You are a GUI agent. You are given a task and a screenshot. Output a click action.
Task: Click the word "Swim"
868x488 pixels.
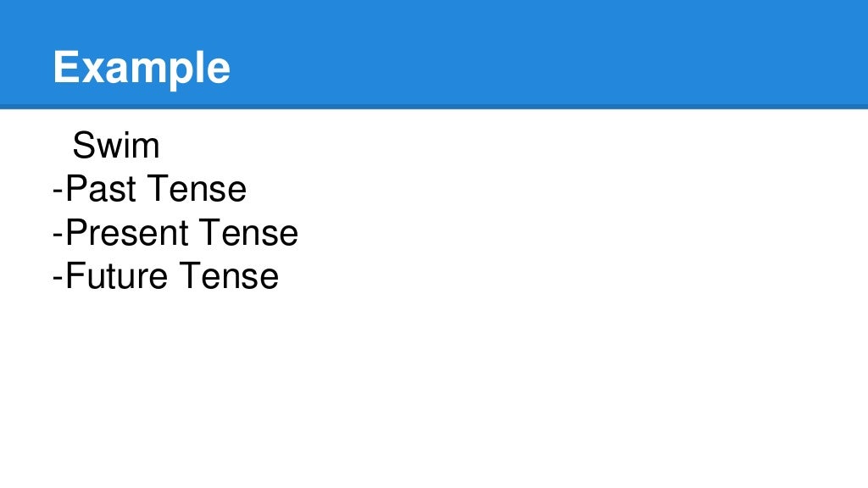coord(116,146)
